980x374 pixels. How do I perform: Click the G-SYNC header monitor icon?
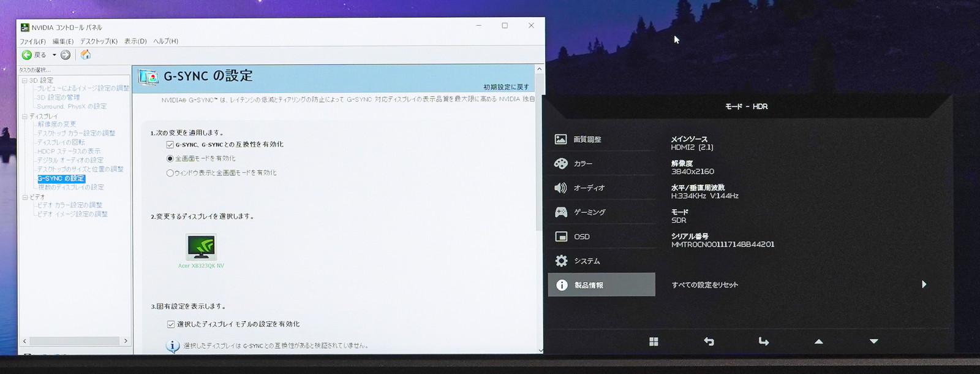pyautogui.click(x=148, y=77)
